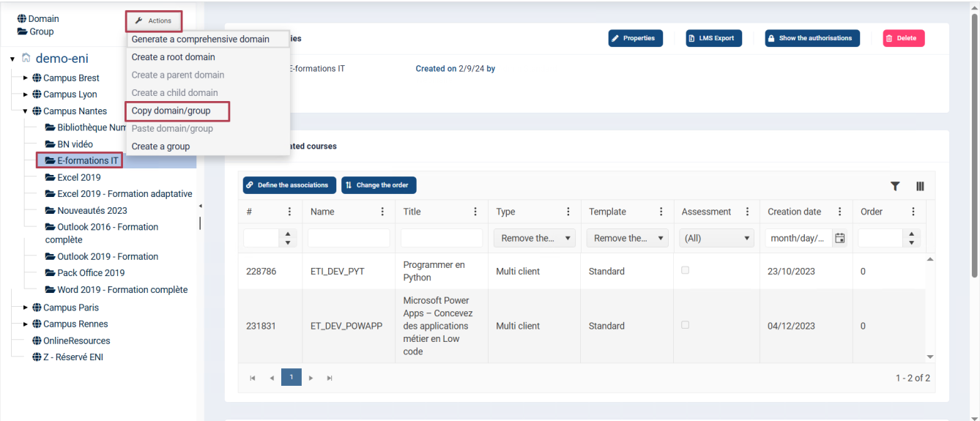Open the # column options menu
This screenshot has width=980, height=421.
289,212
